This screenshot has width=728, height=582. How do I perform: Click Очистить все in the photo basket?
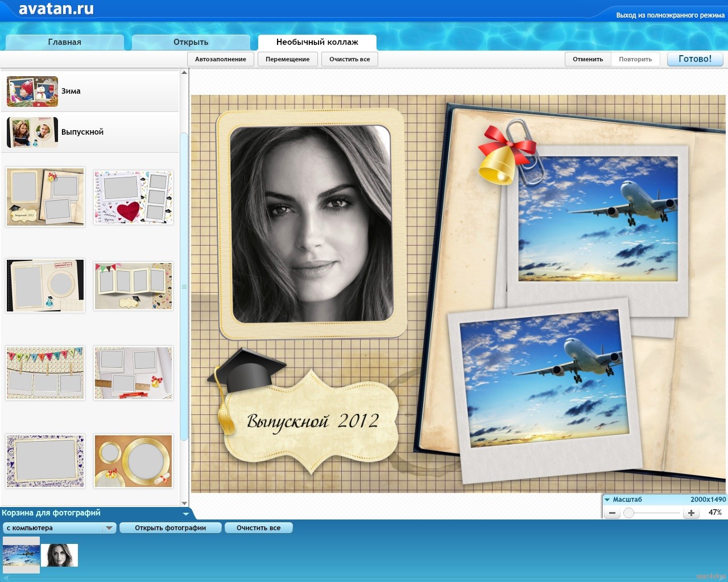pyautogui.click(x=259, y=528)
